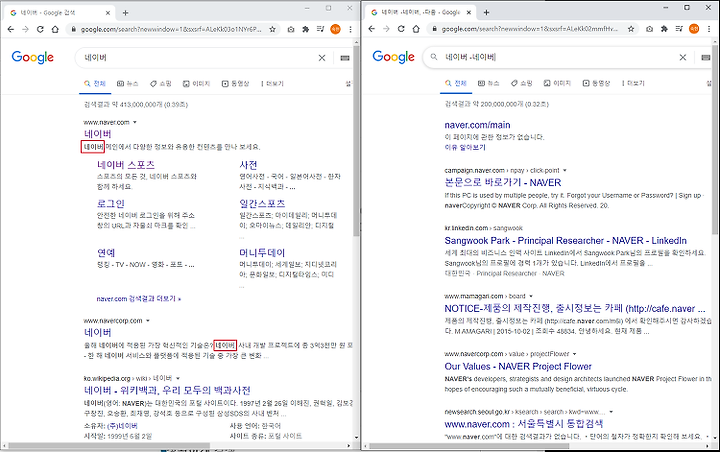Image resolution: width=720 pixels, height=452 pixels.
Task: Expand www.navercorp.com result dropdown in left window
Action: [148, 321]
